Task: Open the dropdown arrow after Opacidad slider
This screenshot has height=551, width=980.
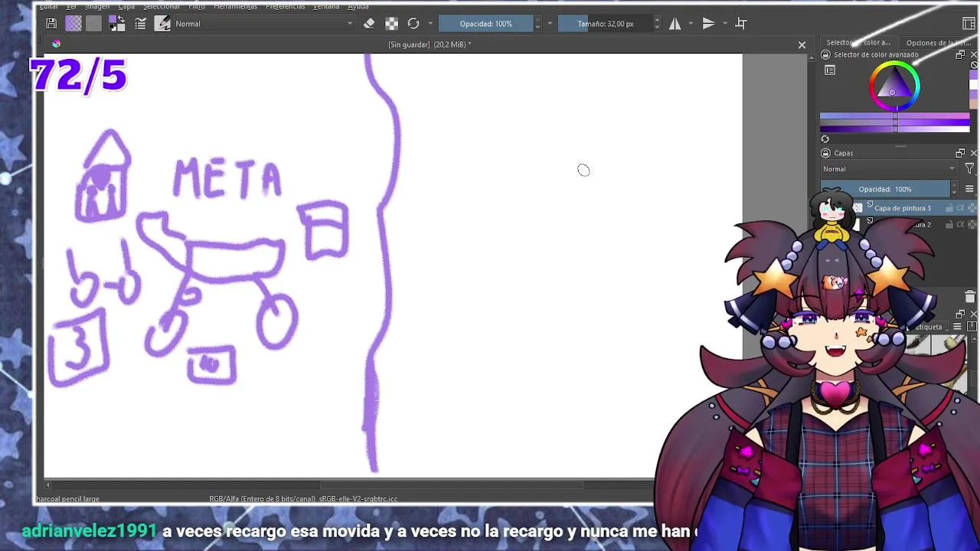Action: click(x=550, y=24)
